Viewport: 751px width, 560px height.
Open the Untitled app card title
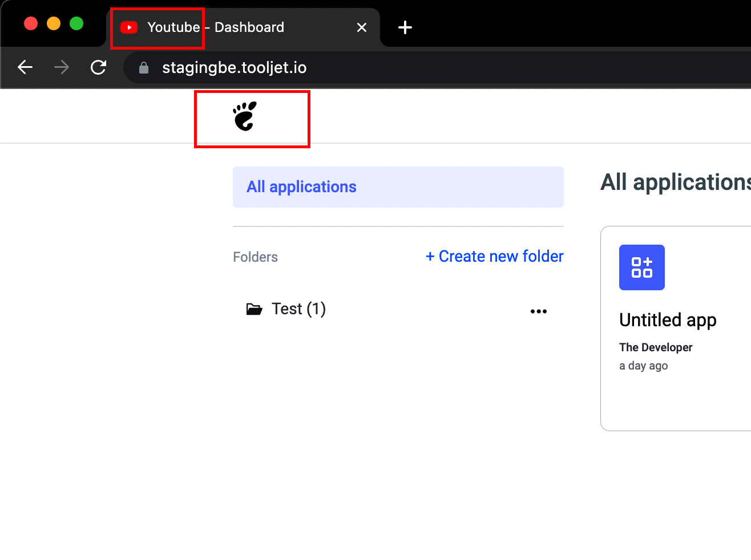668,320
